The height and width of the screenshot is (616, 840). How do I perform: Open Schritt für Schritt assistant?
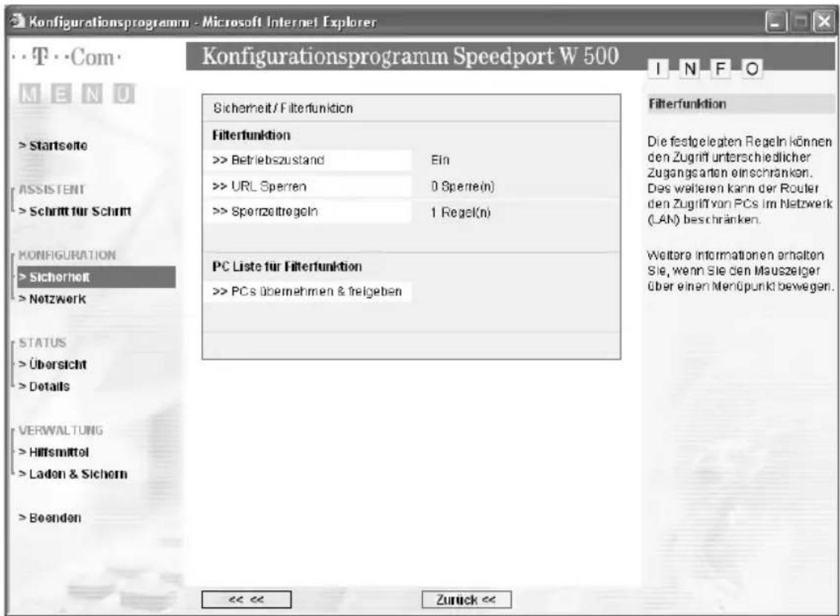(x=75, y=211)
